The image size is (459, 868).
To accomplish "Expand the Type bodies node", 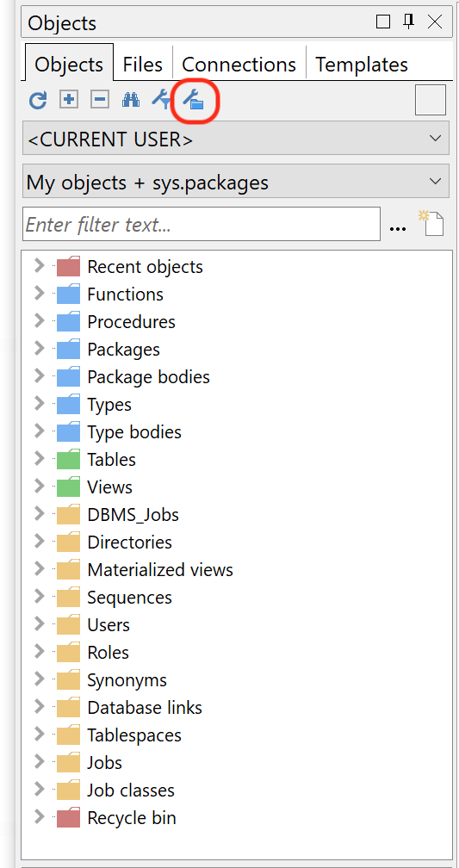I will [39, 431].
